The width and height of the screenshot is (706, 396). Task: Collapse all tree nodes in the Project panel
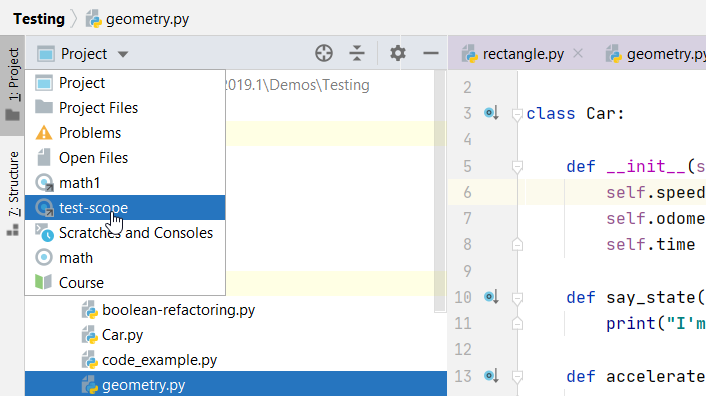coord(357,54)
